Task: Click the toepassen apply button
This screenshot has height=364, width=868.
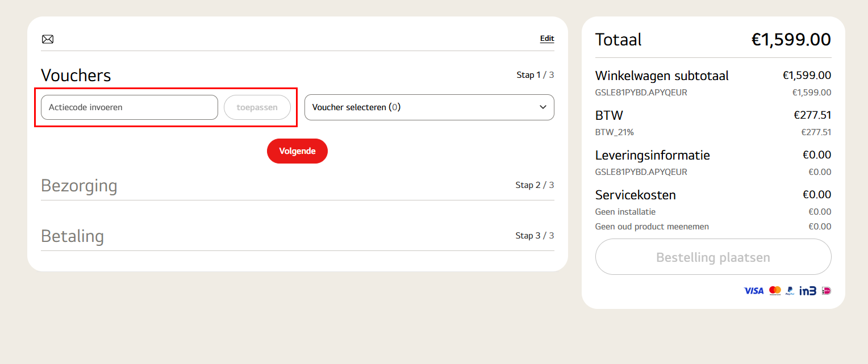Action: click(257, 107)
